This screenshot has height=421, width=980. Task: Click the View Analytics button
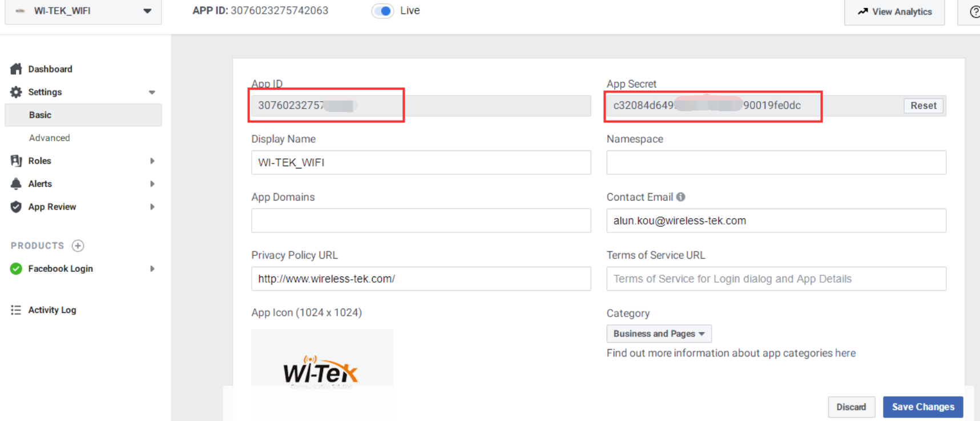pos(894,12)
